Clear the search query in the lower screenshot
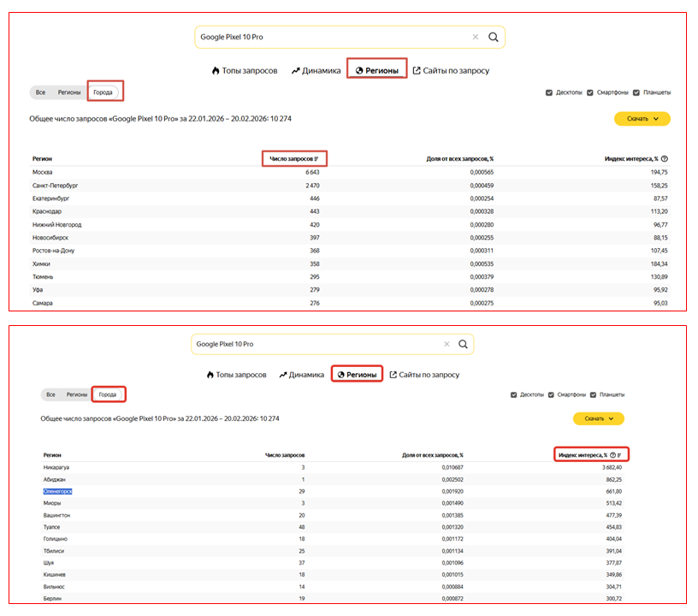The height and width of the screenshot is (616, 698). [x=446, y=344]
